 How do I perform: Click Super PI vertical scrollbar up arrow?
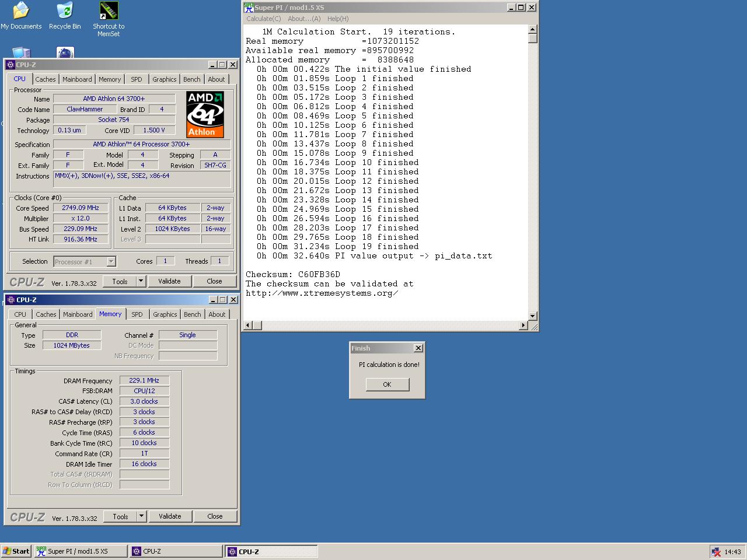click(532, 29)
